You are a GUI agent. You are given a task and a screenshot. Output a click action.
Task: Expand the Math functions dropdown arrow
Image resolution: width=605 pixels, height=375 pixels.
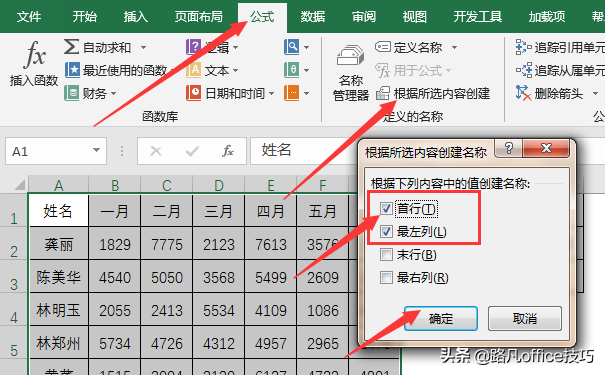click(x=306, y=71)
